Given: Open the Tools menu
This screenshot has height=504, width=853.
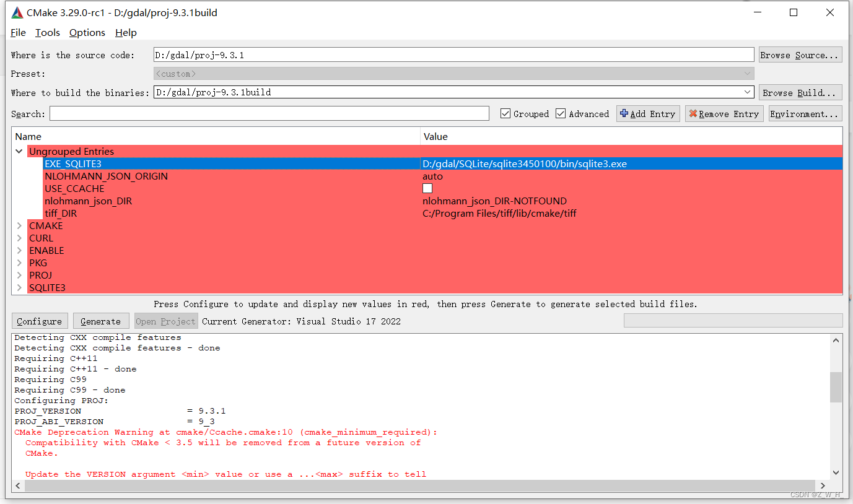Looking at the screenshot, I should point(48,33).
